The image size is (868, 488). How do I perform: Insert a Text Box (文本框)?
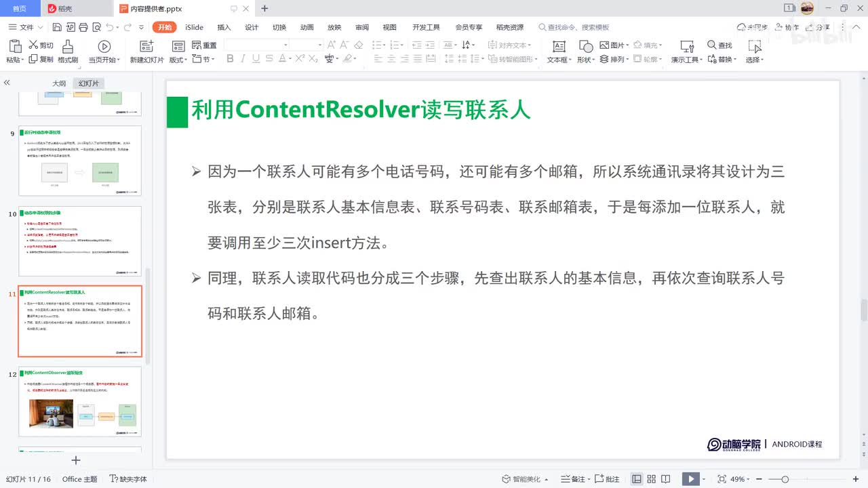(x=559, y=46)
